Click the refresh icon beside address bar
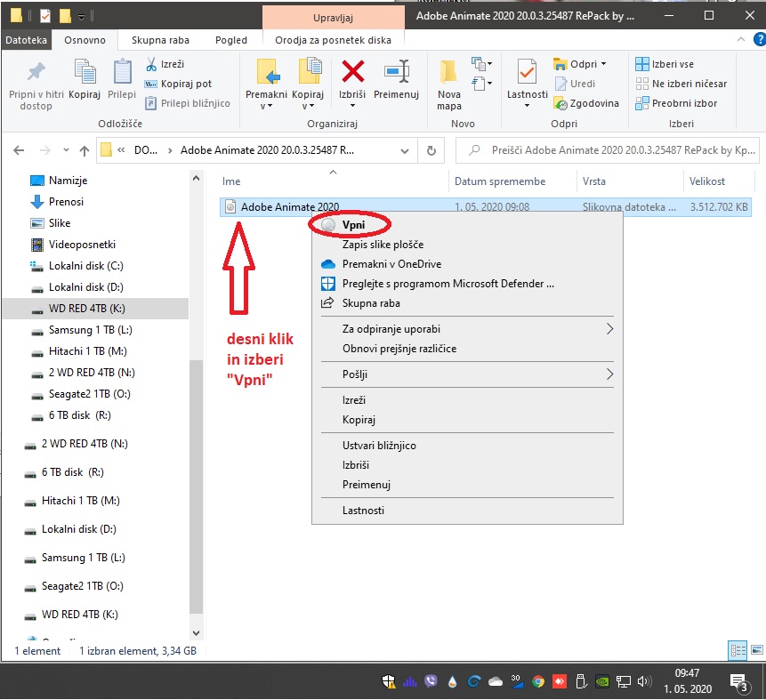The image size is (766, 700). click(431, 150)
